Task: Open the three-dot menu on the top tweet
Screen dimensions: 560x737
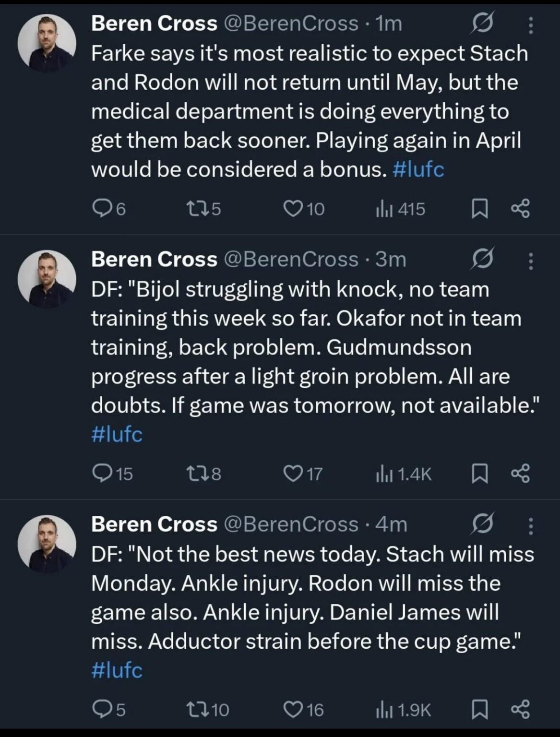Action: tap(530, 22)
